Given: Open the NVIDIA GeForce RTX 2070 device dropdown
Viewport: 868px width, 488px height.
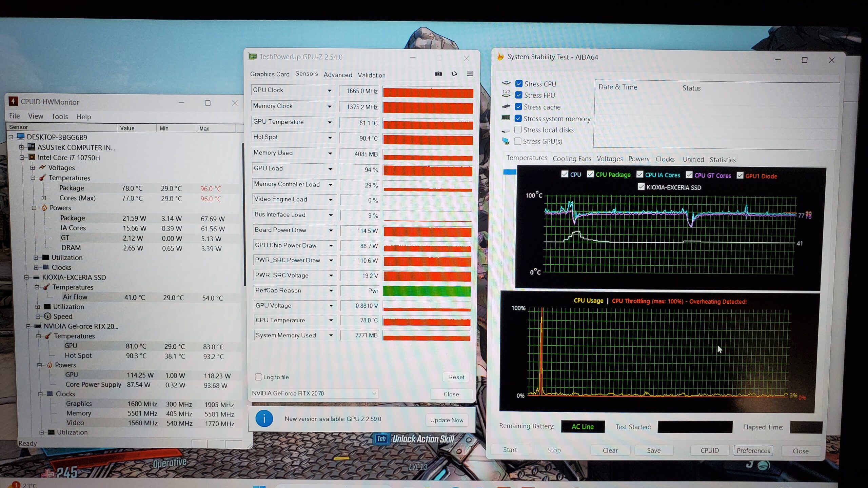Looking at the screenshot, I should pos(374,393).
